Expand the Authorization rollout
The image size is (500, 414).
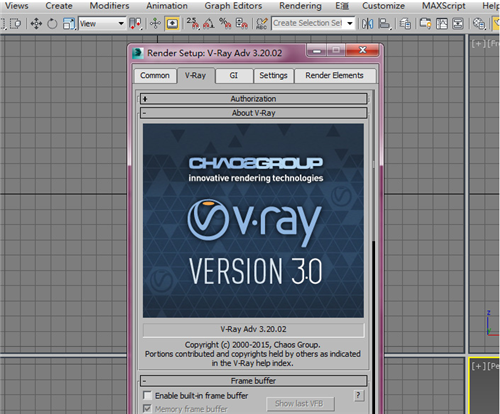point(253,99)
